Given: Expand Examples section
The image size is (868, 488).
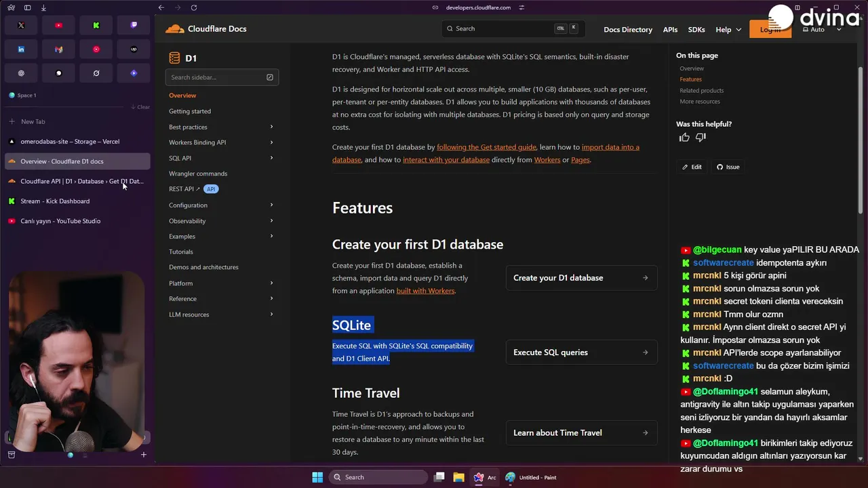Looking at the screenshot, I should [x=271, y=236].
